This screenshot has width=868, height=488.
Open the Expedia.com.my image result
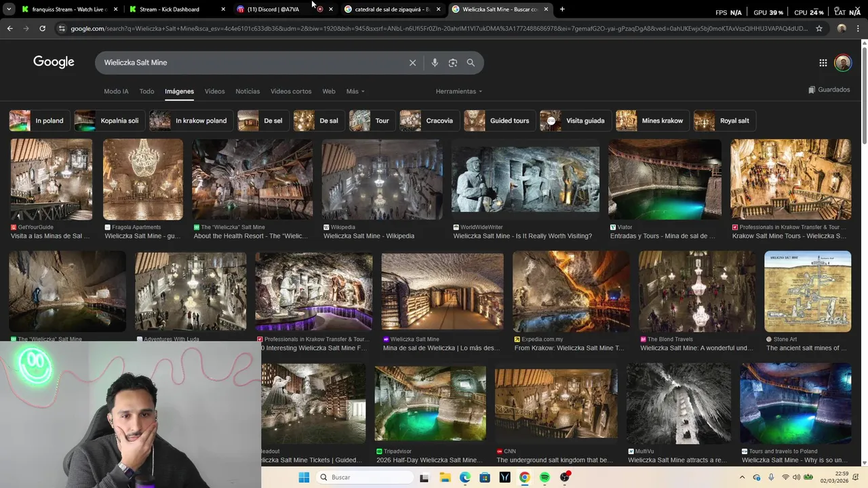(571, 291)
